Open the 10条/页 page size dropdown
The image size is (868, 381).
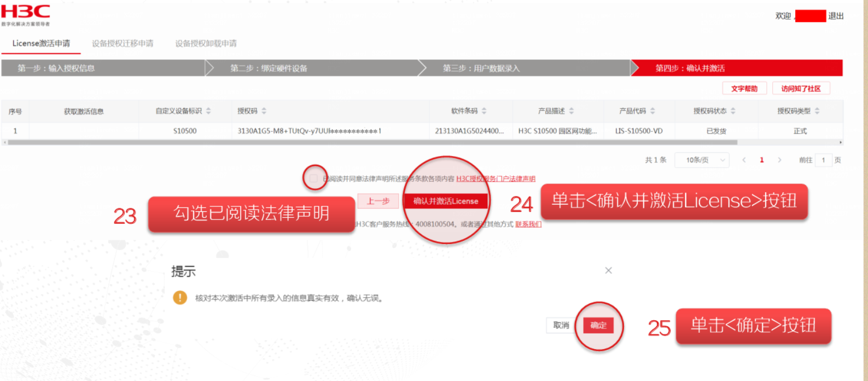702,160
